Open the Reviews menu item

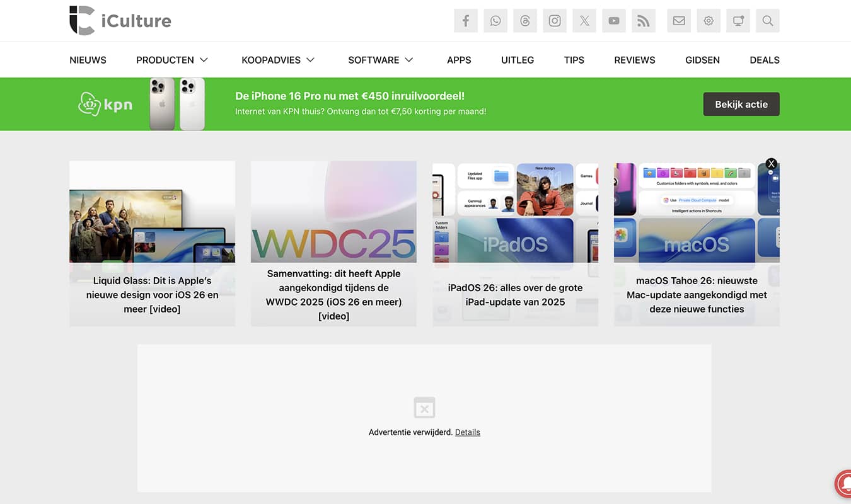(x=635, y=60)
